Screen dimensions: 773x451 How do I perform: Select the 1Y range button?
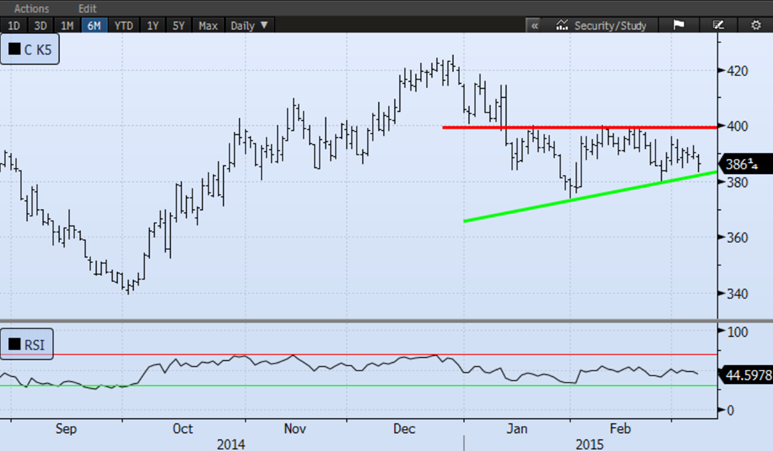[x=153, y=25]
